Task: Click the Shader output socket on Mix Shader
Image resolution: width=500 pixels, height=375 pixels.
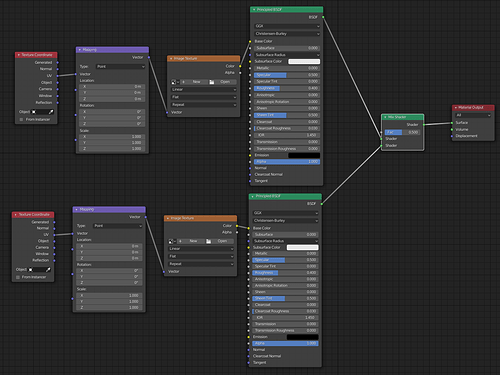Action: click(x=424, y=125)
